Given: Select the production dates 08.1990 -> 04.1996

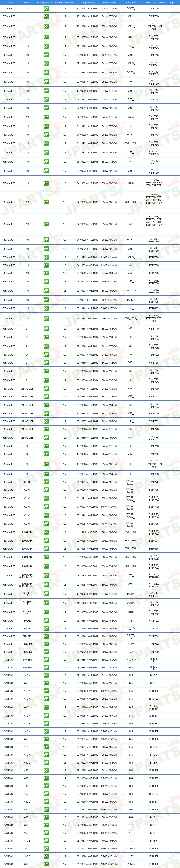Looking at the screenshot, I should [x=87, y=490].
